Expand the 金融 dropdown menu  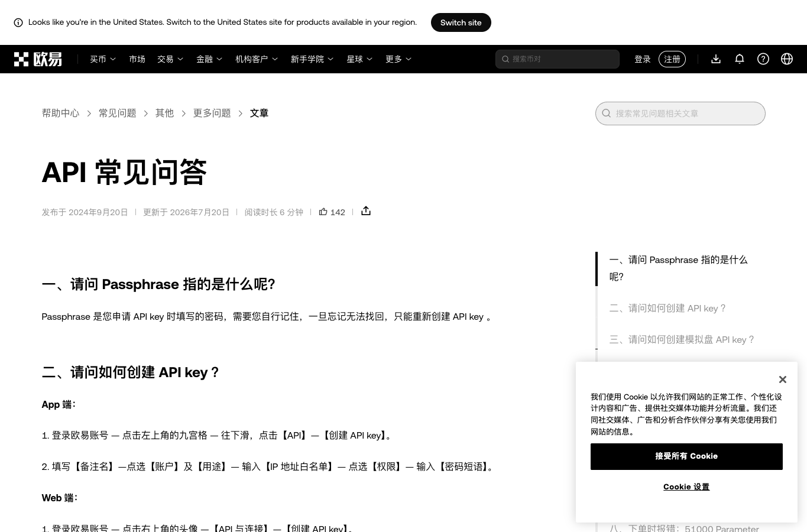pos(209,59)
